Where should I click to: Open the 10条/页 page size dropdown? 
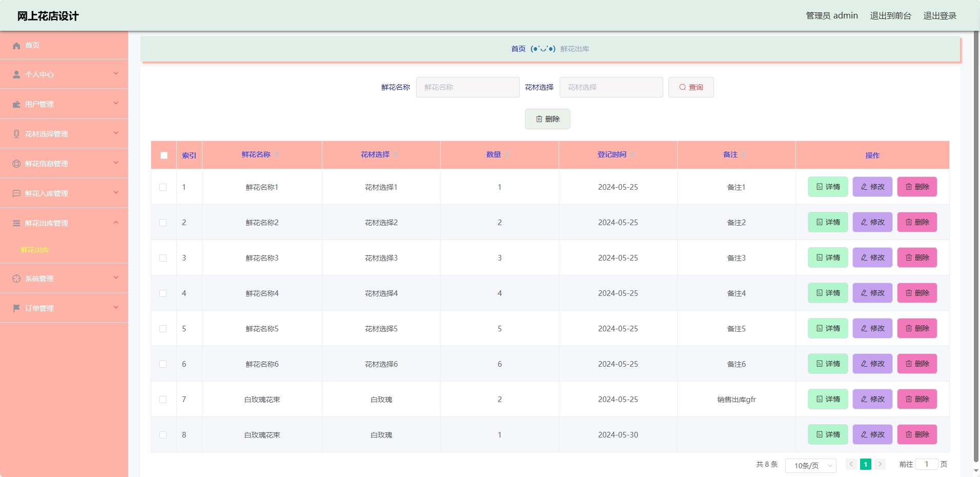click(x=810, y=465)
